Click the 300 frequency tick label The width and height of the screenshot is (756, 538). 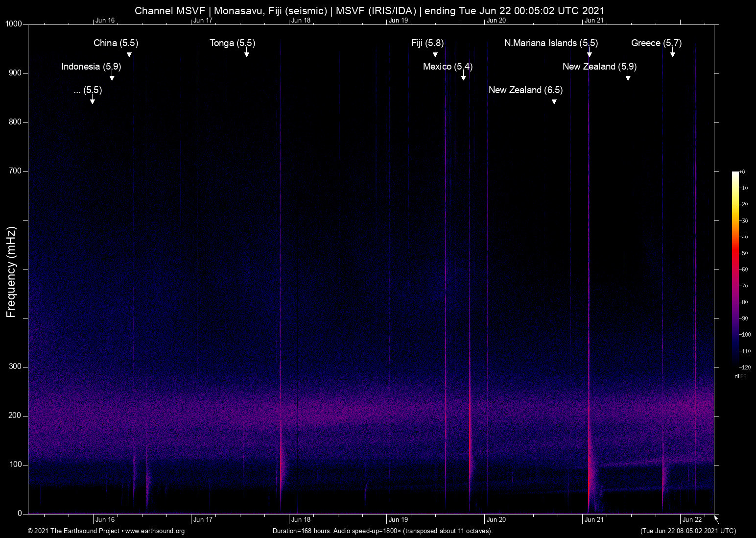point(16,367)
